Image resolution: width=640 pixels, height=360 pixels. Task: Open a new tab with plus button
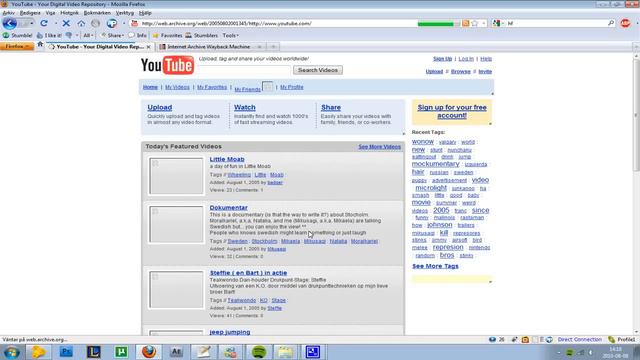tap(273, 47)
